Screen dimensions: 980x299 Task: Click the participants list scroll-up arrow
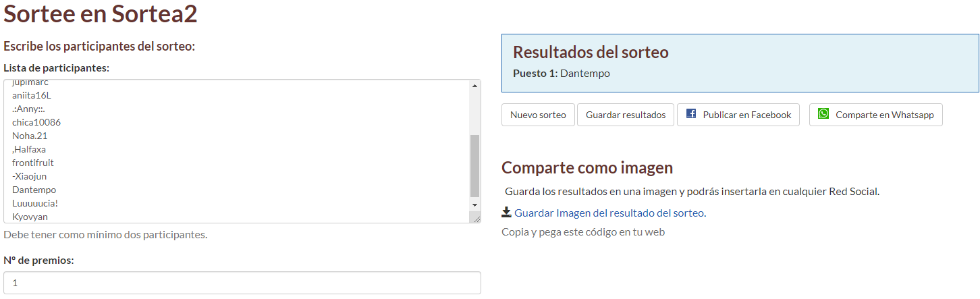pos(474,86)
